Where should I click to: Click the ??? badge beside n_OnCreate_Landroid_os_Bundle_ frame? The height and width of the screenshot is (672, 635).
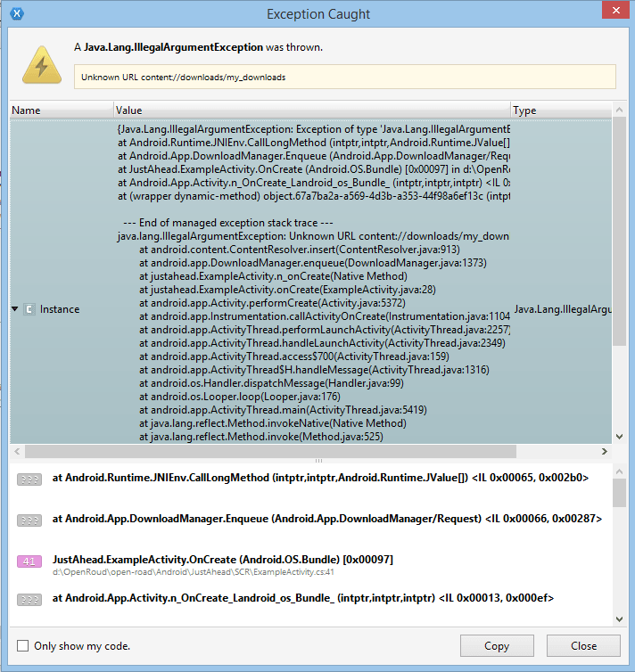[x=29, y=600]
